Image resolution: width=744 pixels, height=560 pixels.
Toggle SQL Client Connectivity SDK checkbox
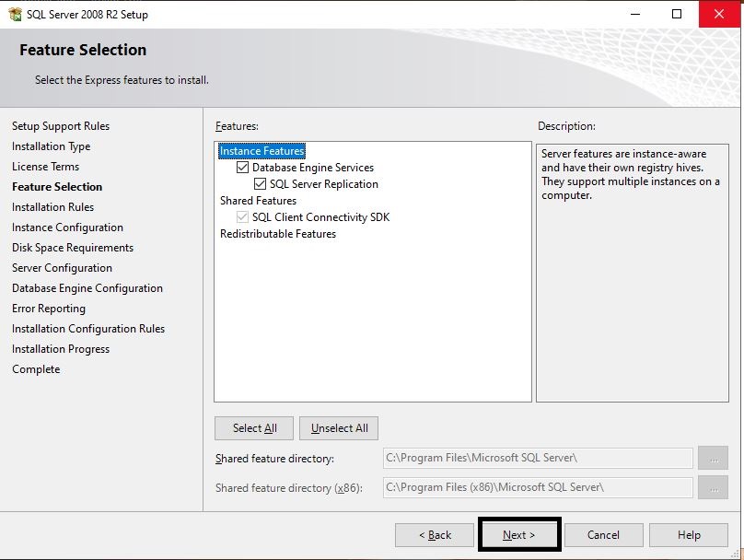(x=242, y=216)
